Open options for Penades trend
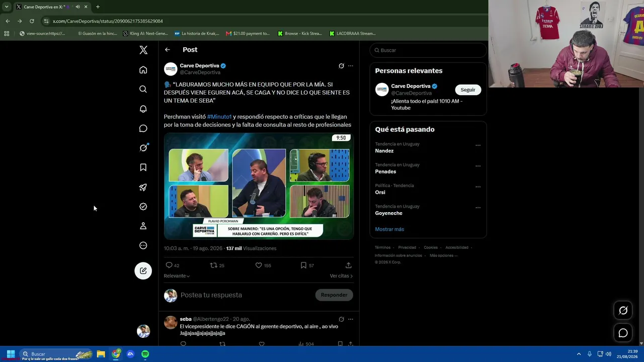Screen dimensions: 644x362 (478, 166)
